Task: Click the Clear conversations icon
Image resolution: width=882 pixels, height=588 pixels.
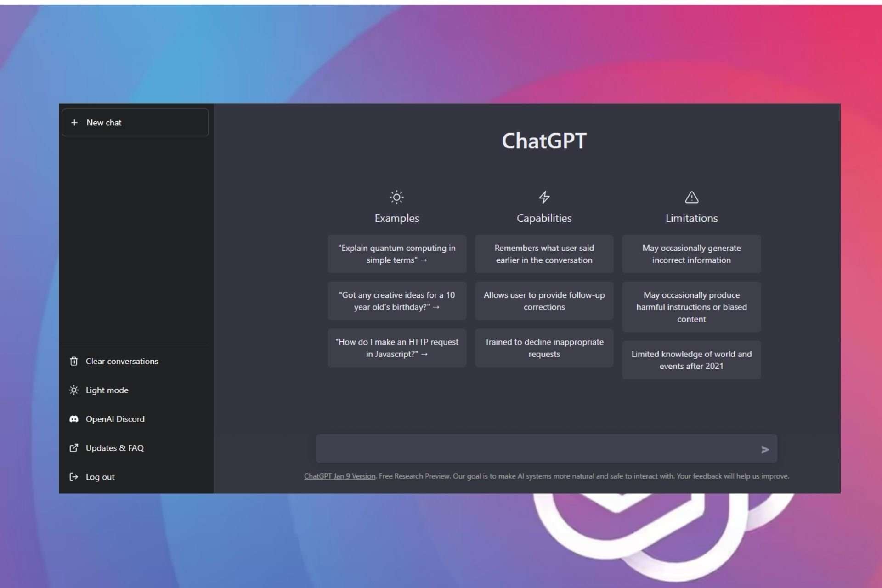Action: [x=74, y=360]
